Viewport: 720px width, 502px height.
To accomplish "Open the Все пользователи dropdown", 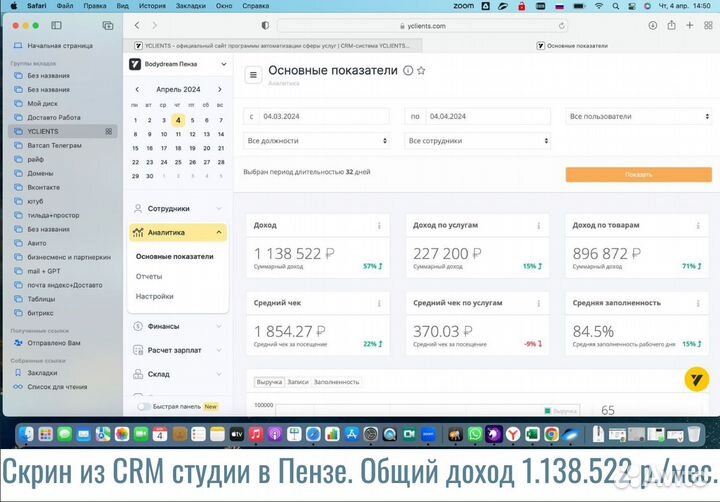I will tap(639, 117).
